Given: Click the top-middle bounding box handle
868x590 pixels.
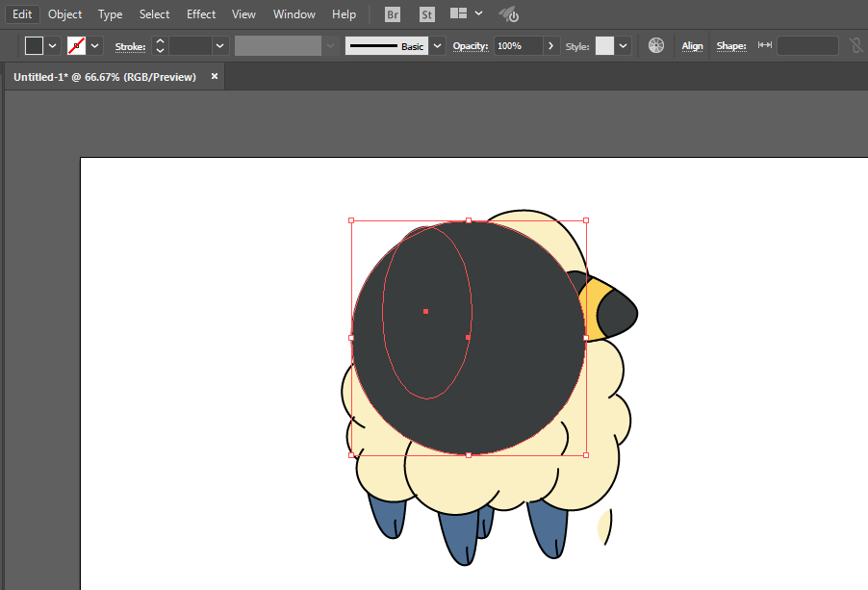Looking at the screenshot, I should coord(469,220).
